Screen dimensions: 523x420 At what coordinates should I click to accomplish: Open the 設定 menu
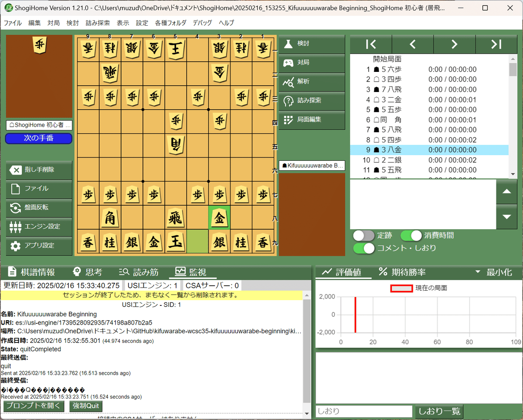[142, 23]
